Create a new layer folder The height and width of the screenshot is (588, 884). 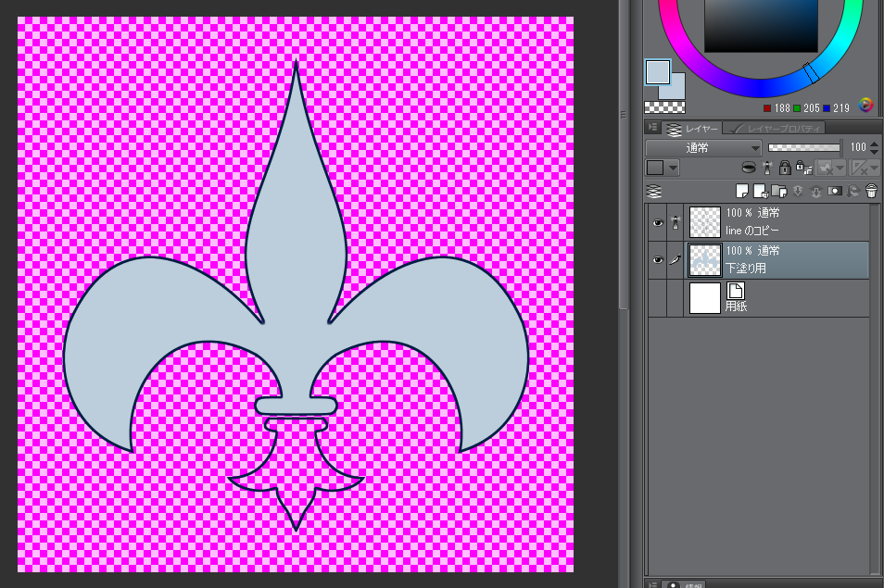click(779, 192)
